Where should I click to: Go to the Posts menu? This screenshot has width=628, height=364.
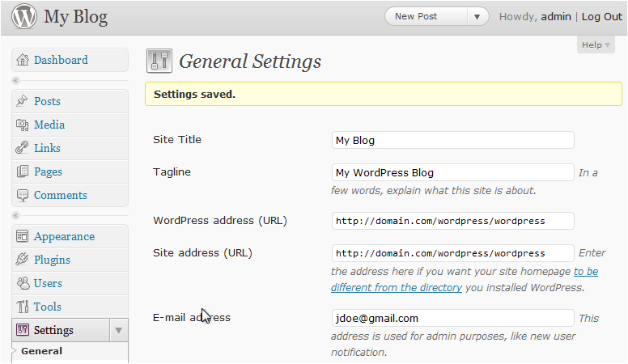point(47,101)
